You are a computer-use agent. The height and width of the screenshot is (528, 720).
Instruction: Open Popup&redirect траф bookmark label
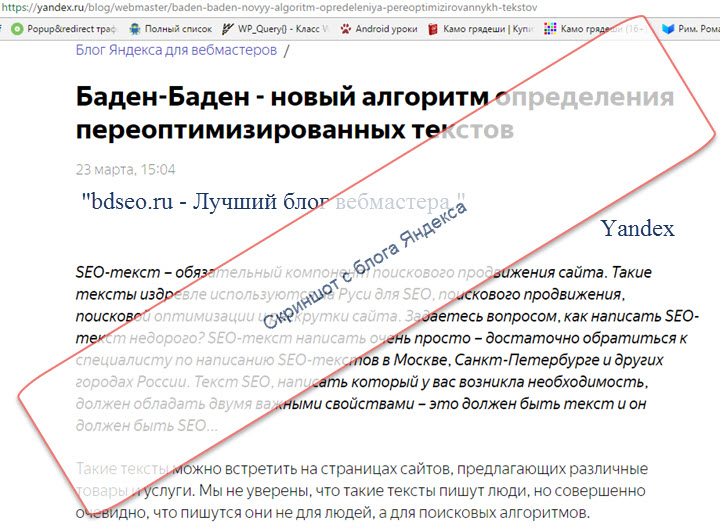click(72, 29)
